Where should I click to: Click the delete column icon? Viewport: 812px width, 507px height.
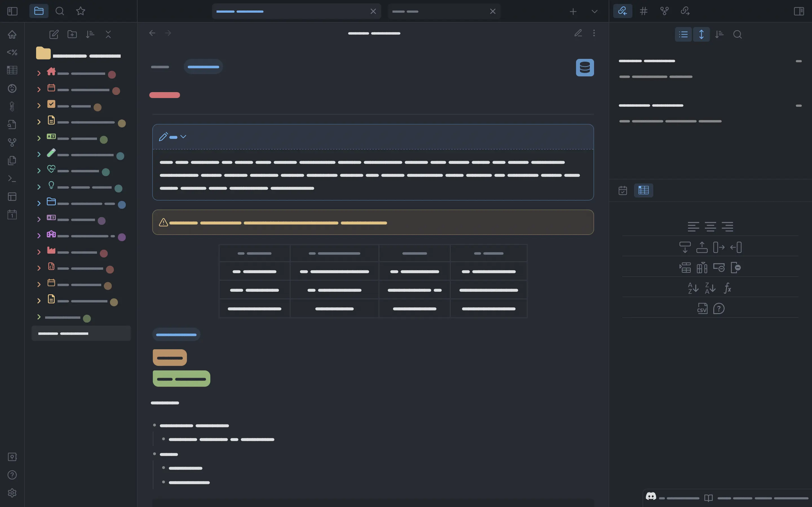click(x=736, y=268)
